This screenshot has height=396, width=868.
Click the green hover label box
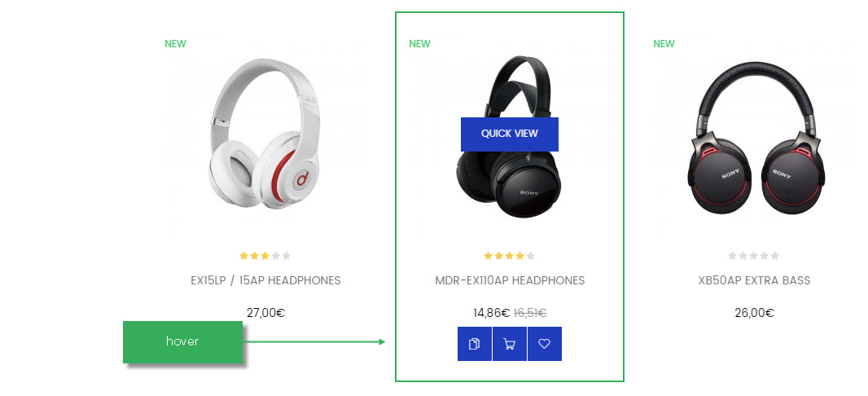(182, 341)
